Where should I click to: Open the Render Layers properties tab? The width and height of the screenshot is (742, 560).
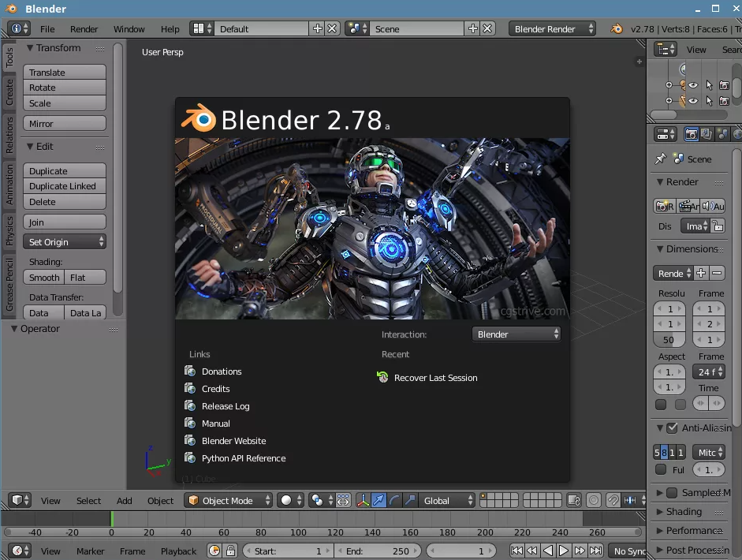pyautogui.click(x=707, y=134)
